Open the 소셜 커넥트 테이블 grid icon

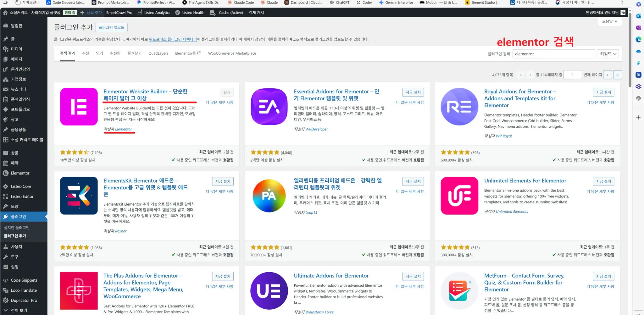point(6,140)
